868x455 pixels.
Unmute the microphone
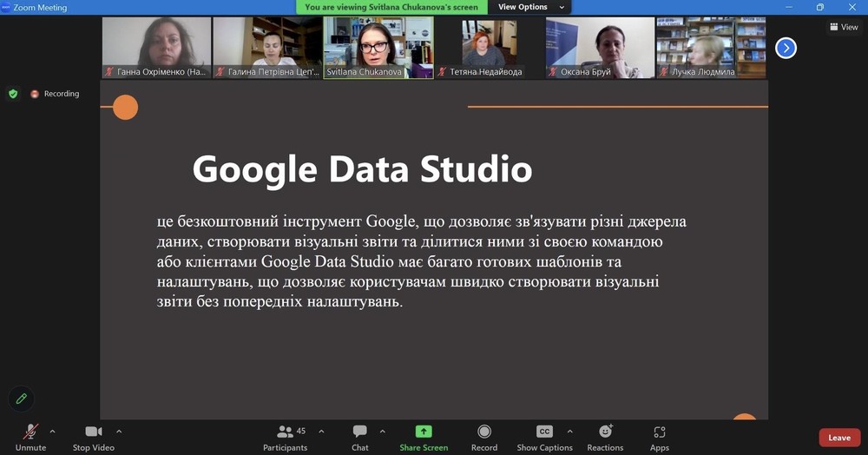pyautogui.click(x=30, y=437)
